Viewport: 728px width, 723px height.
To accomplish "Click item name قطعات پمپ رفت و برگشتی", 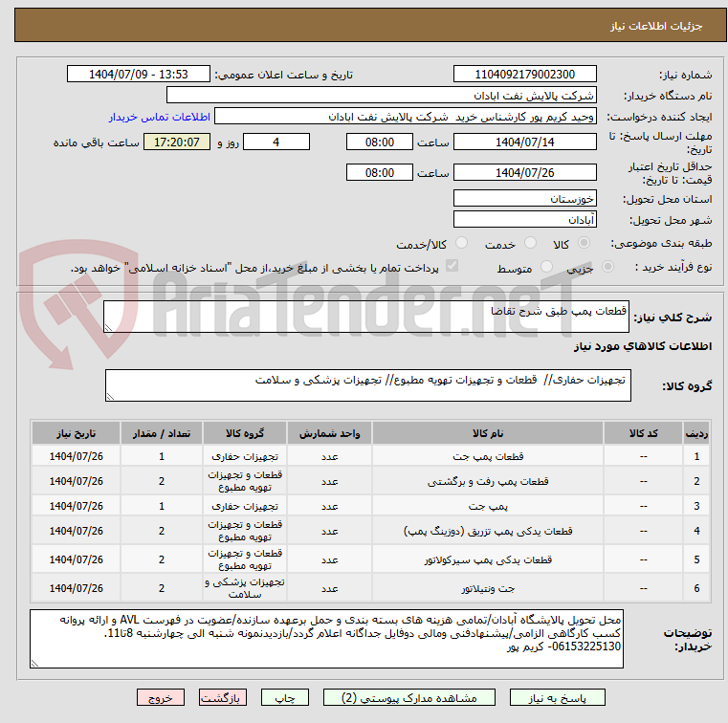I will point(488,482).
